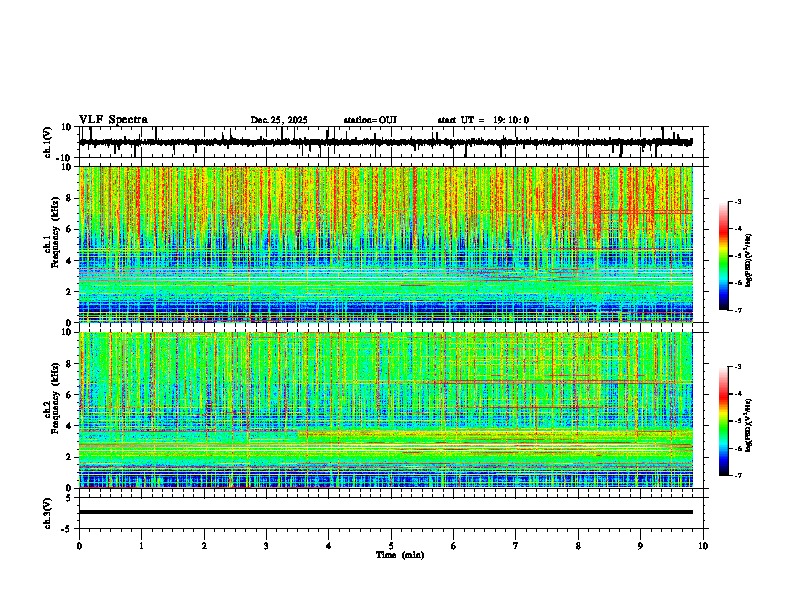Click the time axis tick label "1"
The width and height of the screenshot is (792, 612).
point(141,546)
